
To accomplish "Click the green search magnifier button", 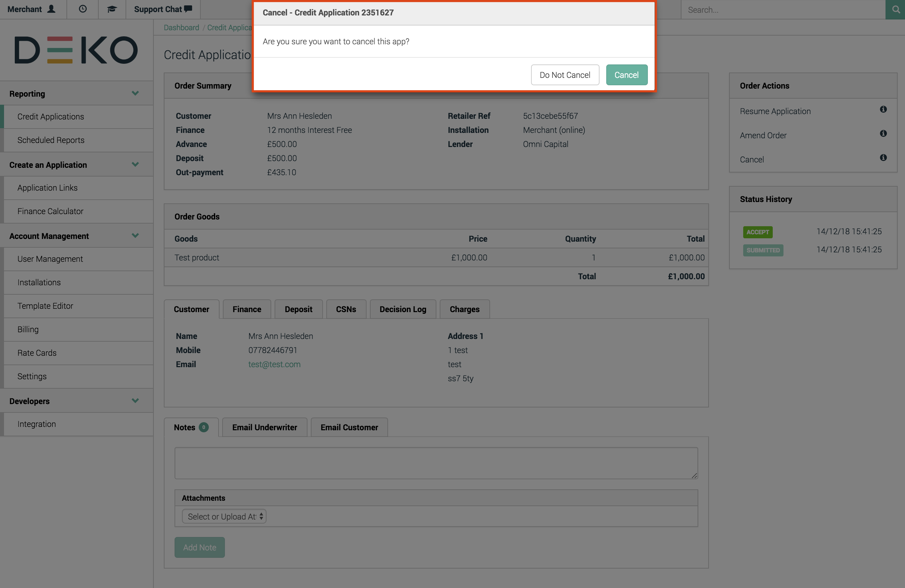I will (895, 10).
